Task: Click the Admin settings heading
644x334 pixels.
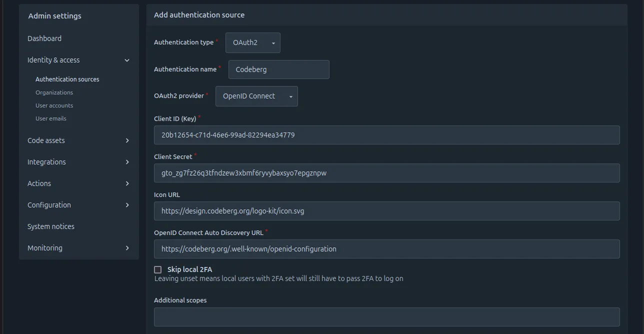Action: pos(54,16)
